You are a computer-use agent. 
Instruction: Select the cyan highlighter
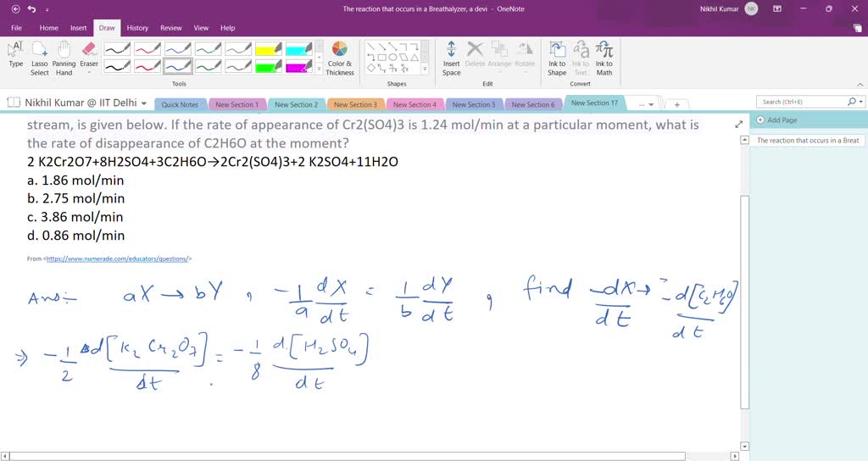click(x=299, y=48)
